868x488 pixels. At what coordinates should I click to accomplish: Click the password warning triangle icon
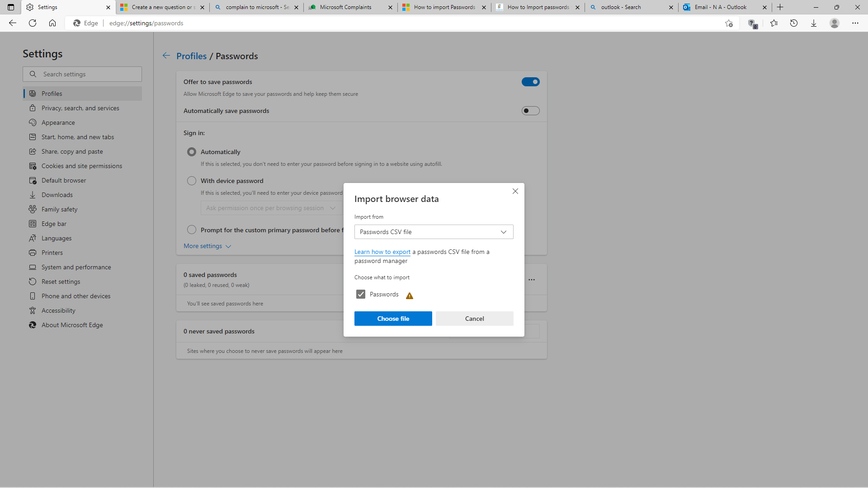[x=410, y=296]
